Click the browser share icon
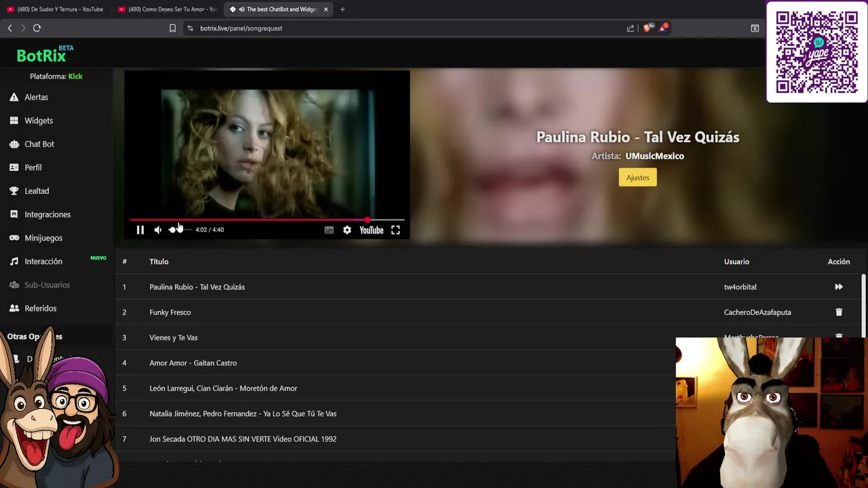This screenshot has height=488, width=868. 631,28
